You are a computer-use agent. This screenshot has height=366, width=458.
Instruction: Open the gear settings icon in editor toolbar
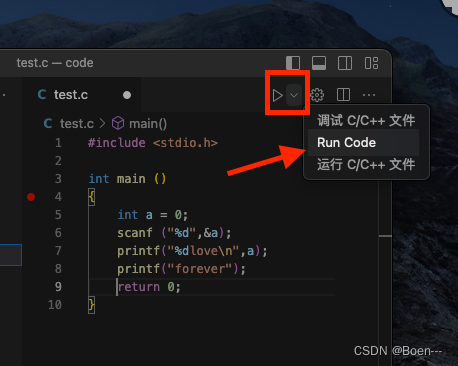tap(317, 95)
